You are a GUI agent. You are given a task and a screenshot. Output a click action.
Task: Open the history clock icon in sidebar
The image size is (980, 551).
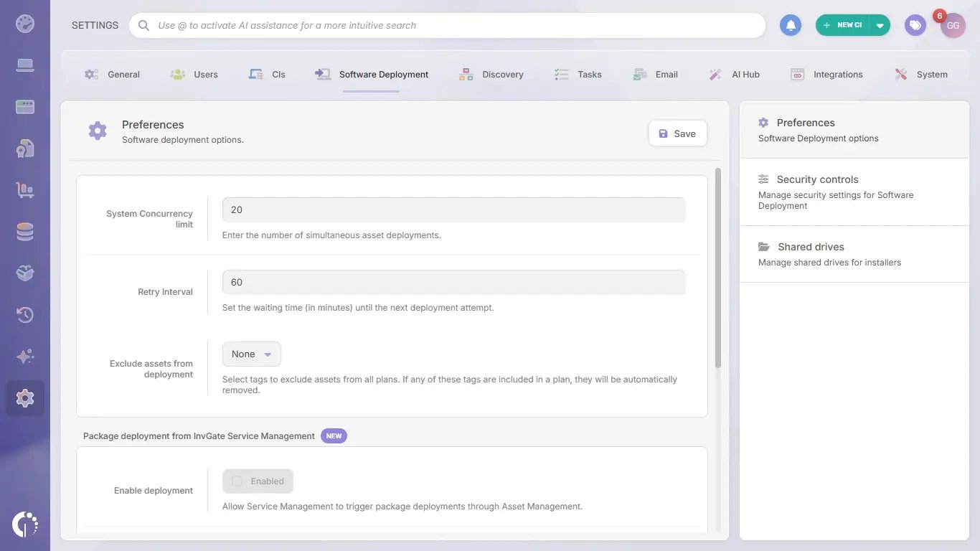coord(25,315)
